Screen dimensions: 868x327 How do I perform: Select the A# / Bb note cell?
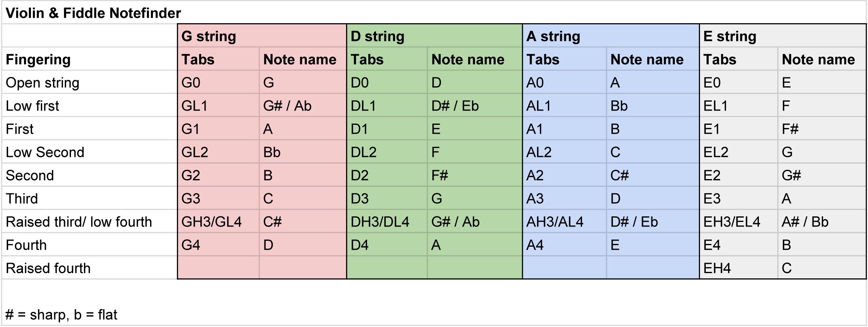click(822, 222)
